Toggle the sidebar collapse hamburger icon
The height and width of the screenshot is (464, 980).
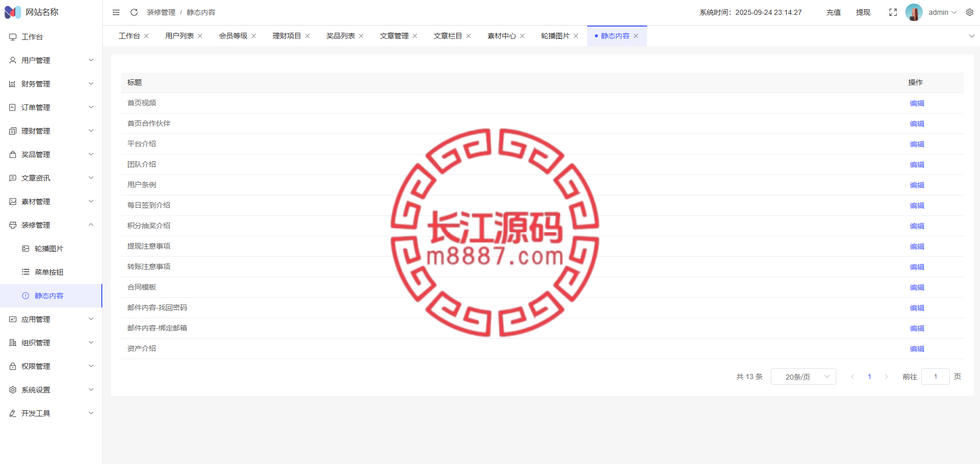pyautogui.click(x=116, y=12)
